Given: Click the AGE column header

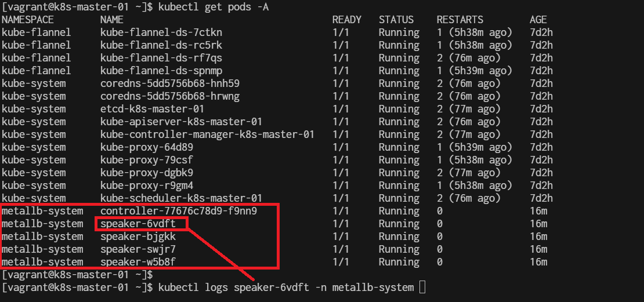Looking at the screenshot, I should pyautogui.click(x=538, y=20).
